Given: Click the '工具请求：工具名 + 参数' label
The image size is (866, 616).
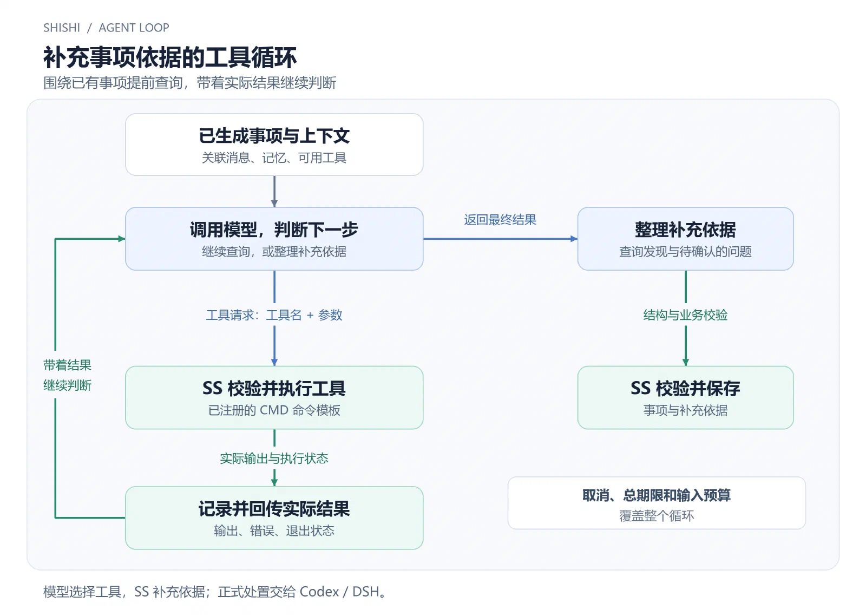Looking at the screenshot, I should [274, 315].
